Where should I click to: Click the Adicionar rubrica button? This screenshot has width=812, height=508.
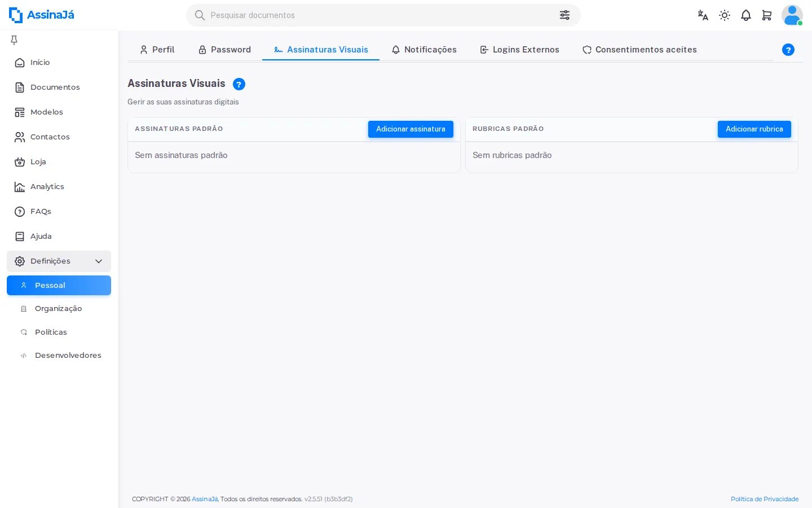[754, 129]
